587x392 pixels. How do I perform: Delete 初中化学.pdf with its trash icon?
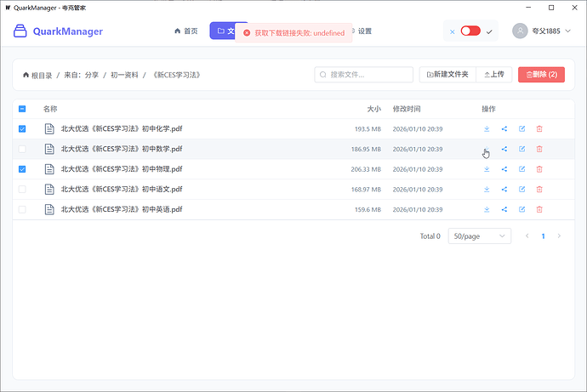tap(539, 128)
